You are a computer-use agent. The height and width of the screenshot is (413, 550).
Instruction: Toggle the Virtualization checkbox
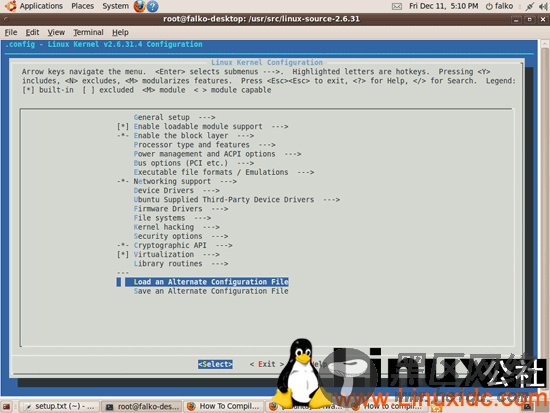[x=123, y=254]
